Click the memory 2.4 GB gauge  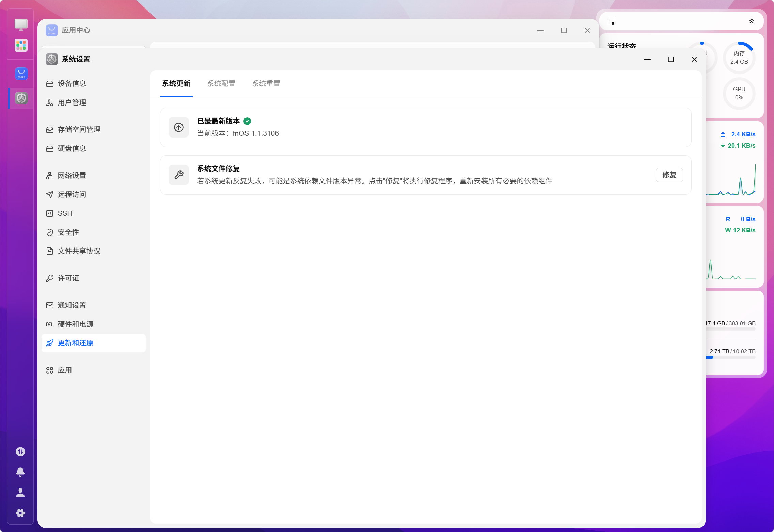[739, 58]
